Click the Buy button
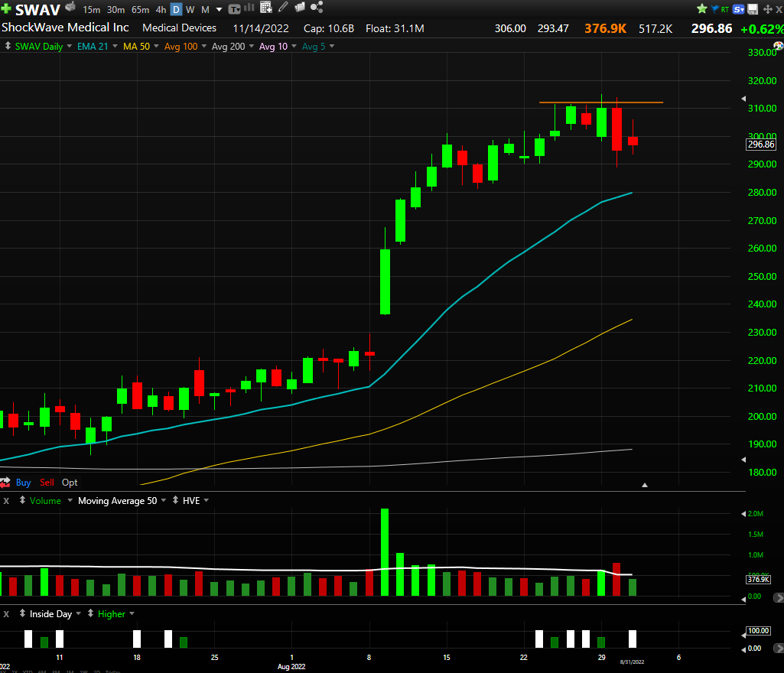 (x=24, y=483)
